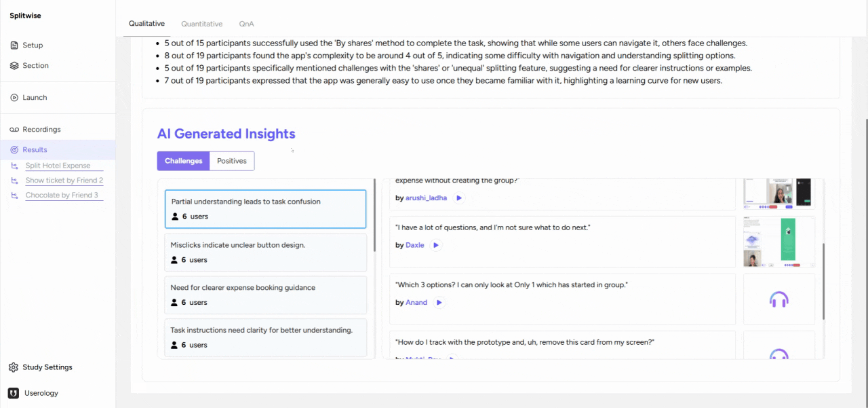Open Show ticket by Friend 2 results

point(64,181)
